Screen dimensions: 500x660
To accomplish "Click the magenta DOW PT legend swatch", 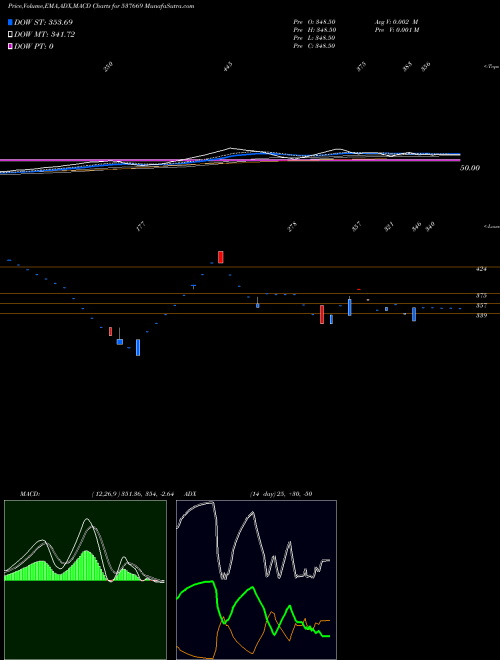I will click(10, 46).
